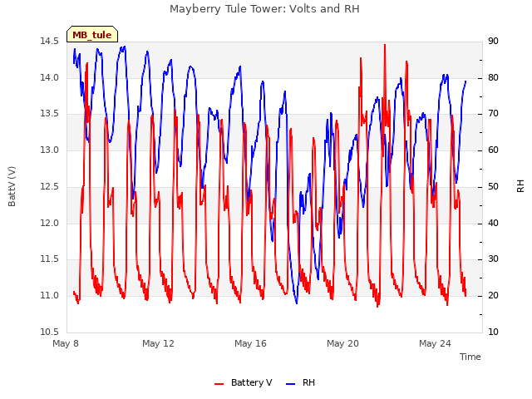The image size is (532, 399).
Task: Click the 50 right axis tick label
Action: point(493,186)
